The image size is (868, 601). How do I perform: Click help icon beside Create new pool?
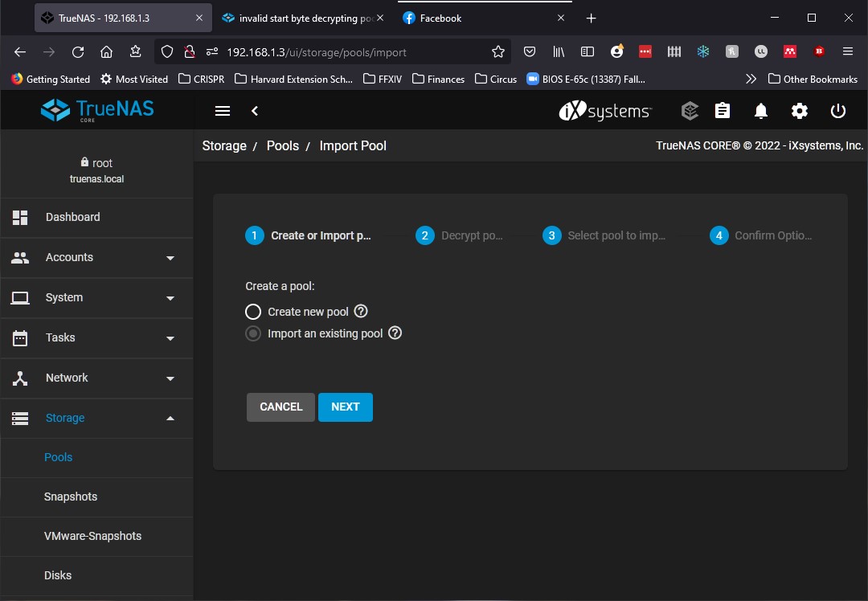[361, 311]
